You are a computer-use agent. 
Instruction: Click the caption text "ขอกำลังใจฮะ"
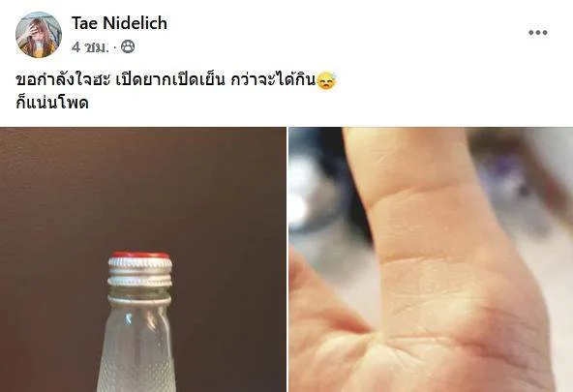[x=63, y=80]
